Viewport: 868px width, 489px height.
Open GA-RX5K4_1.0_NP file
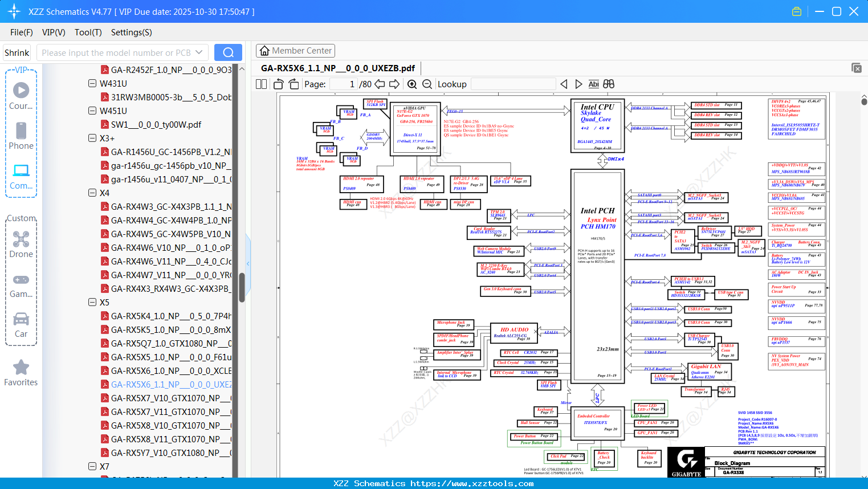(x=171, y=316)
